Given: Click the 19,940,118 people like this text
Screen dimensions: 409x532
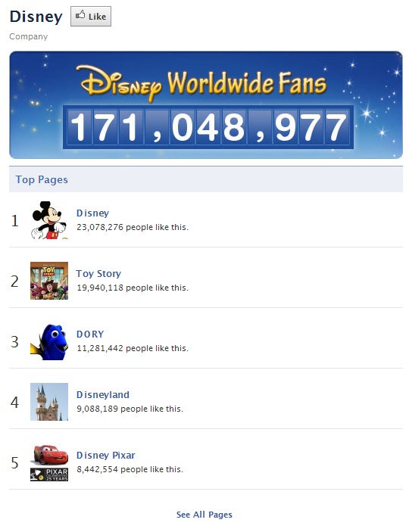Looking at the screenshot, I should tap(133, 288).
